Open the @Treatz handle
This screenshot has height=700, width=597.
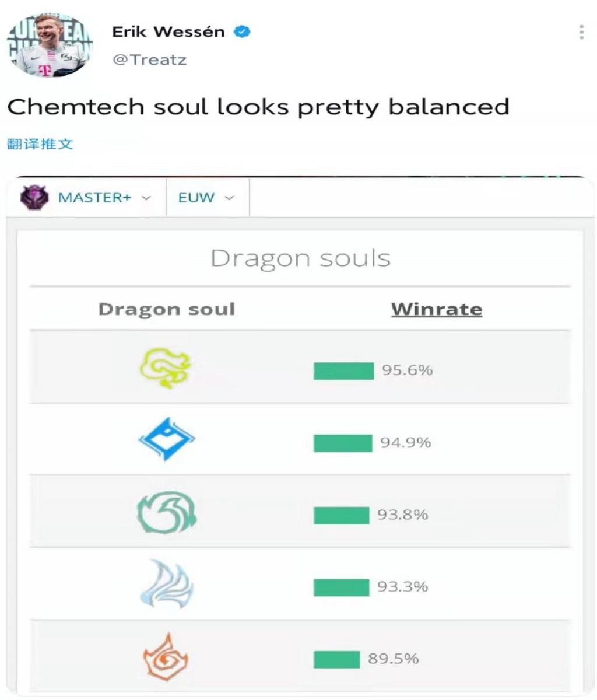(x=149, y=60)
